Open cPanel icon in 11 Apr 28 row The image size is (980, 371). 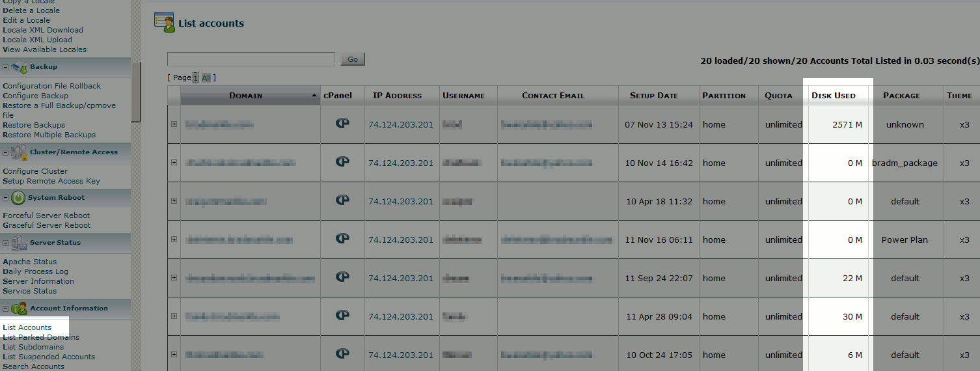(x=342, y=315)
